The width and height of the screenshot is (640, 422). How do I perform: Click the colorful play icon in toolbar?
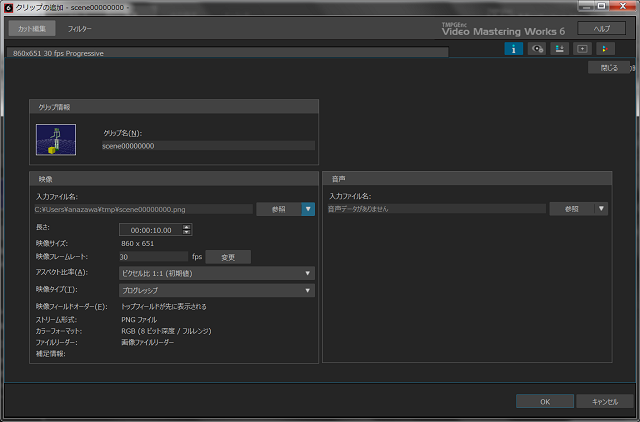click(605, 48)
